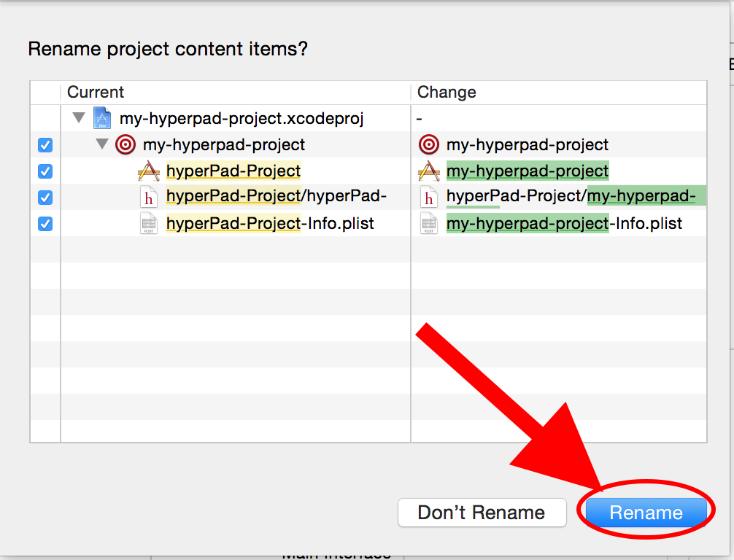Click the xcodeproj file icon
Screen dimensions: 734x560
coord(102,118)
